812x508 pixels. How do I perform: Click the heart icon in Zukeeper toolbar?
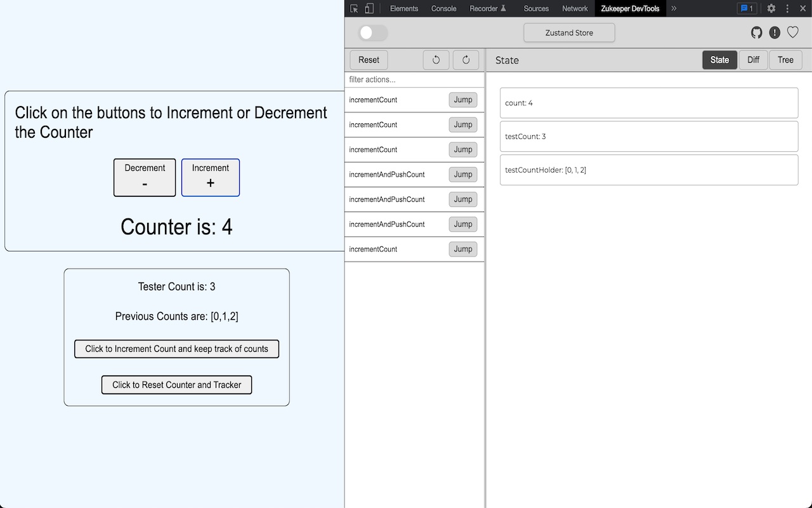click(792, 32)
